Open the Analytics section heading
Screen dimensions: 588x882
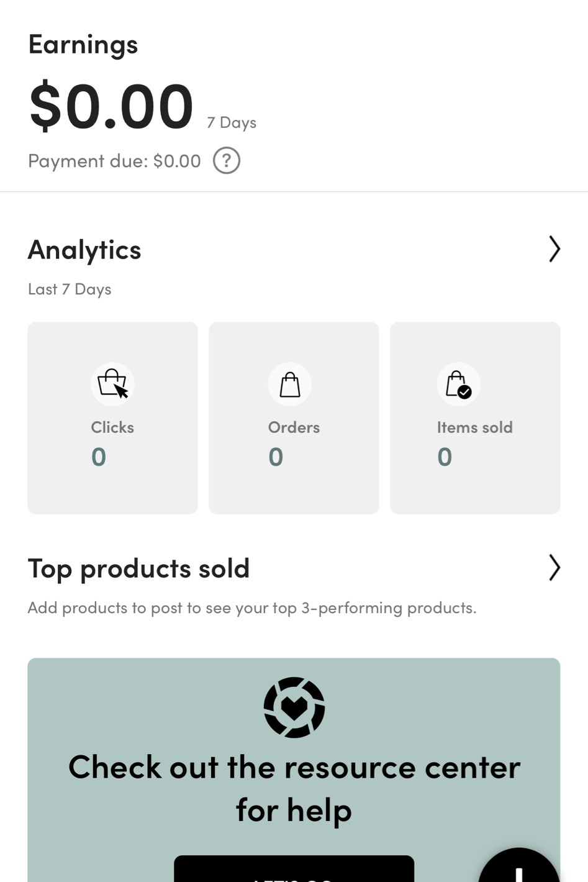[x=84, y=250]
